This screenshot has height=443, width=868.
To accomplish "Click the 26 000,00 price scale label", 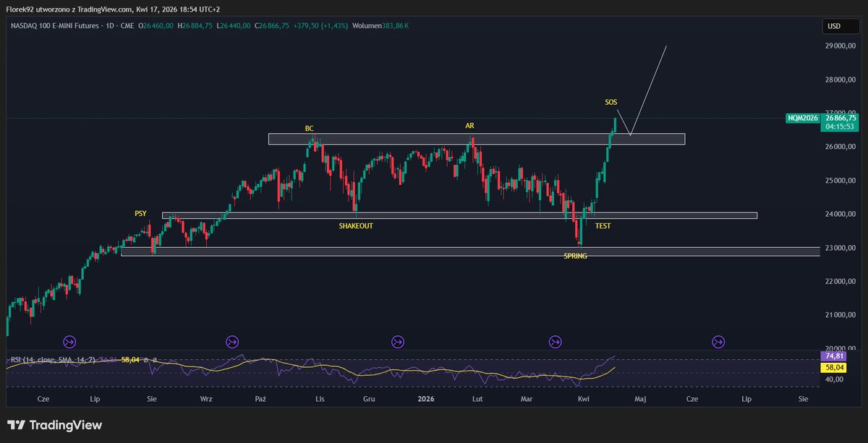I will (x=840, y=147).
